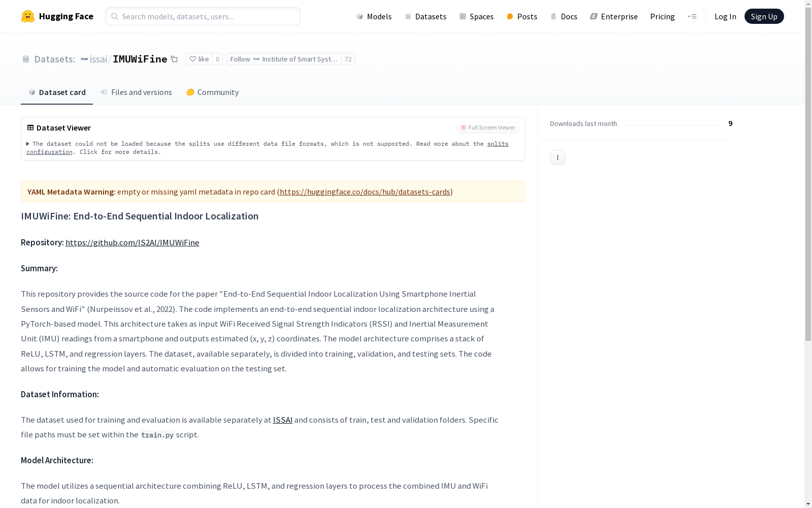
Task: Expand the additional navigation menu icon
Action: tap(692, 16)
